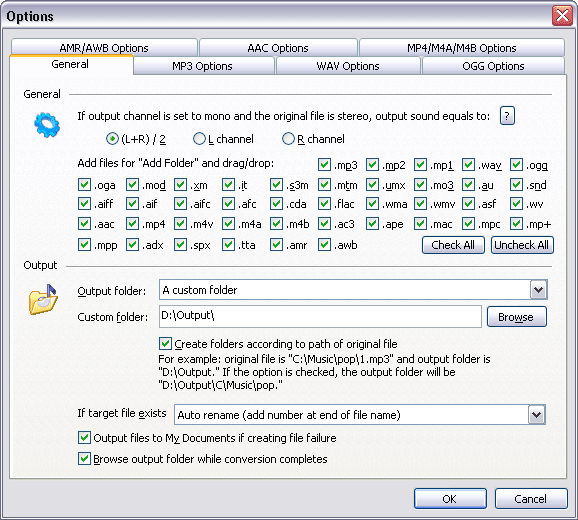Uncheck the .flac file type checkbox
The image size is (578, 520).
click(324, 203)
